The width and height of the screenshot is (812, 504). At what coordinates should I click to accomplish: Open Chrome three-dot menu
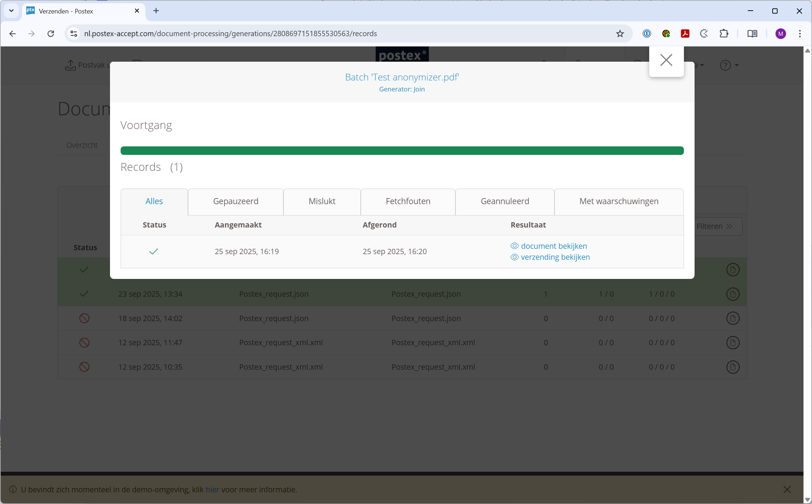(x=800, y=34)
